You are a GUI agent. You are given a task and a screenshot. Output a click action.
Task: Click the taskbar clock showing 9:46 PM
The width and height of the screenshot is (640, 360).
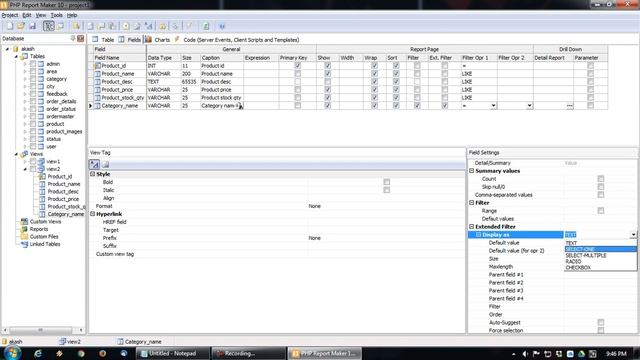click(x=616, y=354)
